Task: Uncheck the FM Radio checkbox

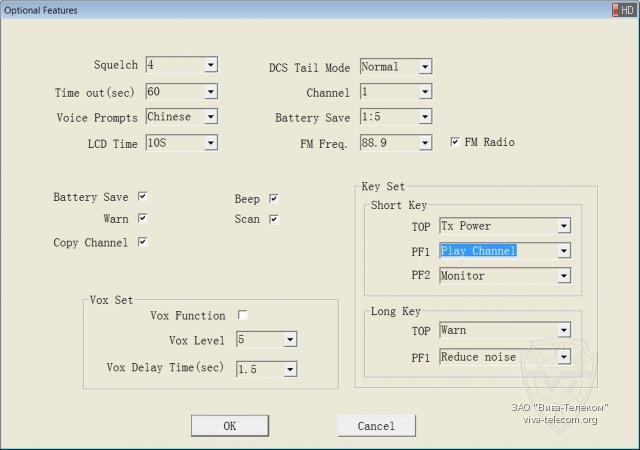Action: (455, 142)
